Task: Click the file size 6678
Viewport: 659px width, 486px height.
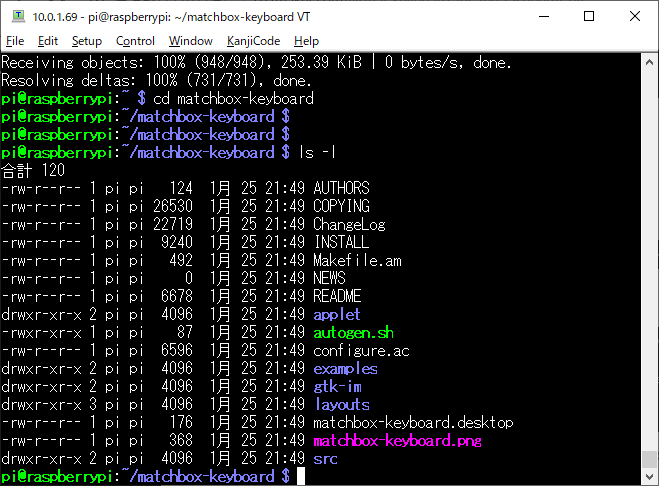Action: pos(177,296)
